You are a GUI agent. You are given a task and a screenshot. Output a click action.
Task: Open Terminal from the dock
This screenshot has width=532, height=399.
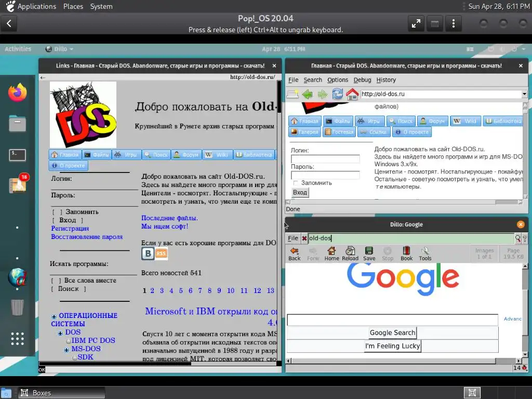point(17,155)
